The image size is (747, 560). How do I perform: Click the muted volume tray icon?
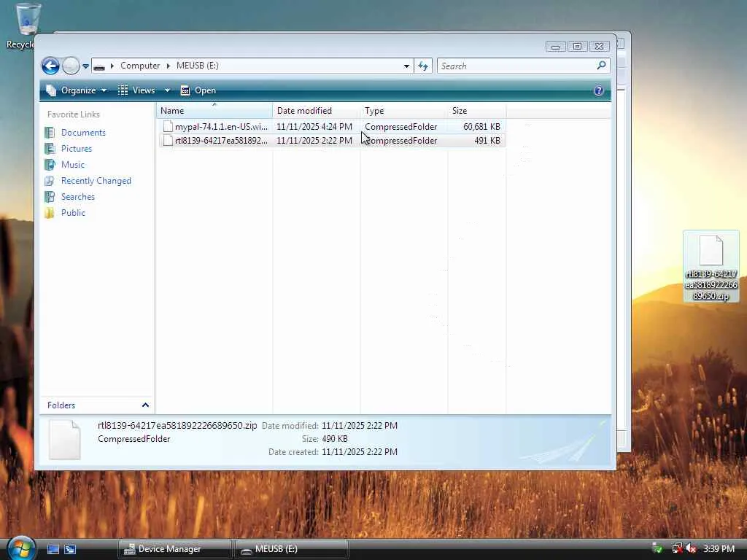point(691,549)
